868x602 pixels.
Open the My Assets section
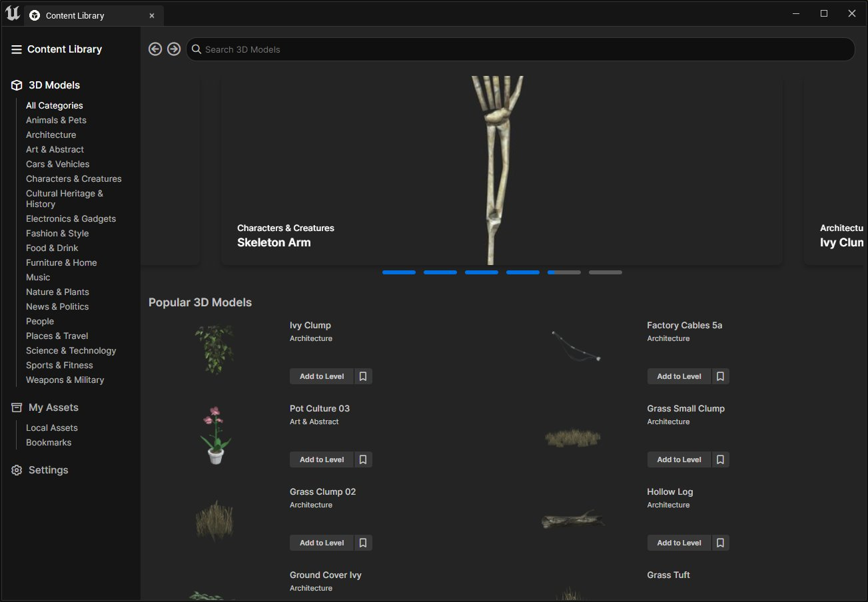[53, 408]
